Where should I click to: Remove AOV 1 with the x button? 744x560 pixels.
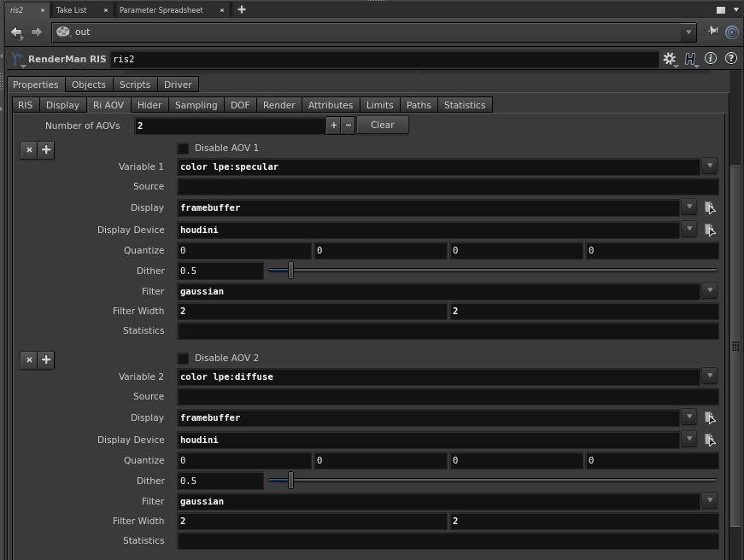pyautogui.click(x=29, y=150)
